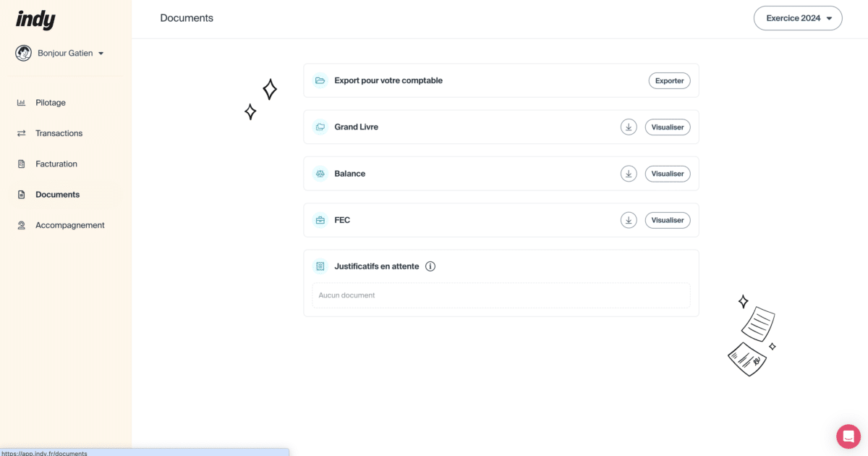Open the chat support bubble

(x=848, y=436)
